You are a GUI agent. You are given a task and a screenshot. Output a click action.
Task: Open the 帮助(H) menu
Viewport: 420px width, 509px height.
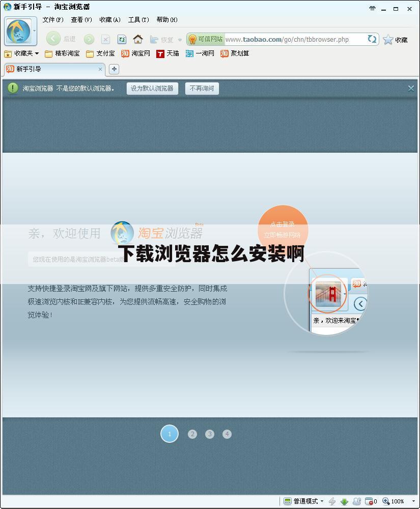(167, 20)
